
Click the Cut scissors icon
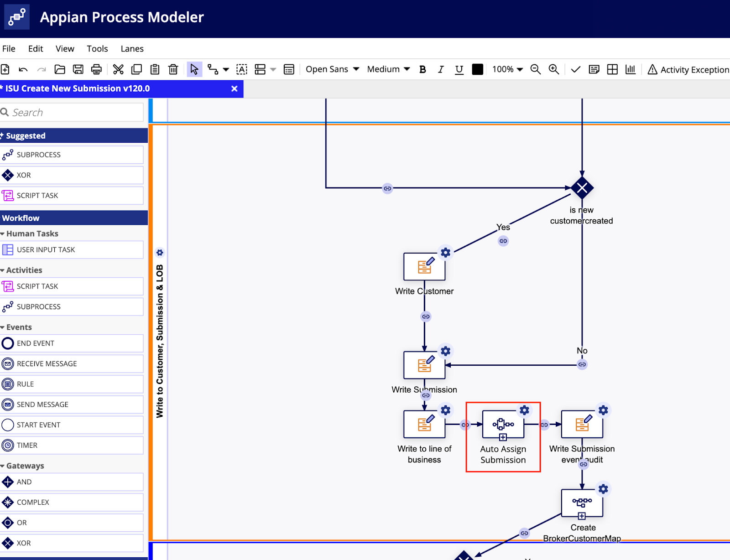coord(118,69)
